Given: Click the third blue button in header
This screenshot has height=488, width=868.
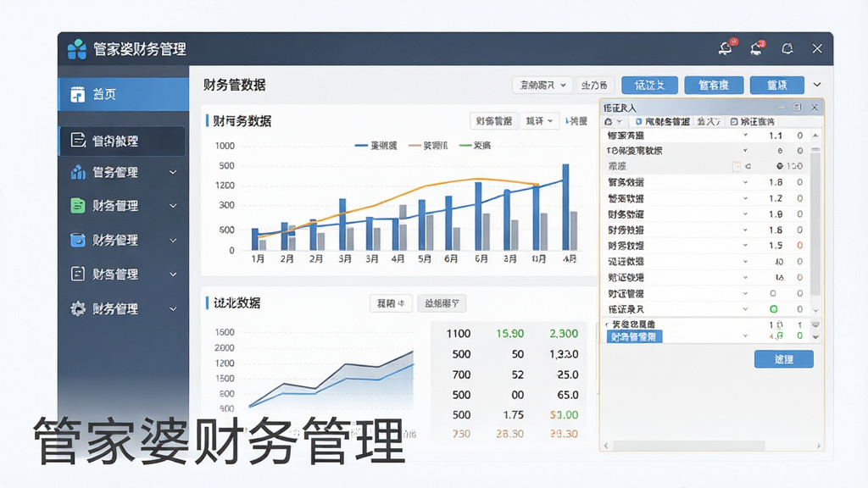Looking at the screenshot, I should point(776,86).
